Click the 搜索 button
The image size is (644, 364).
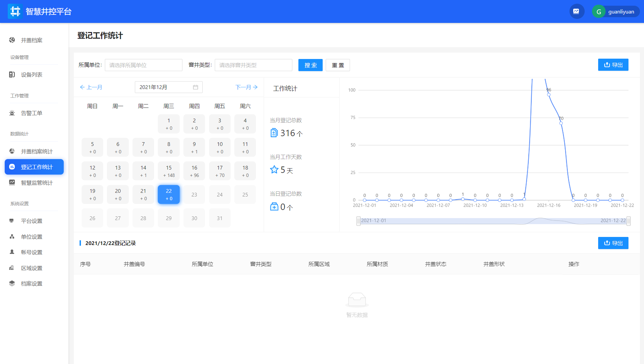[310, 65]
